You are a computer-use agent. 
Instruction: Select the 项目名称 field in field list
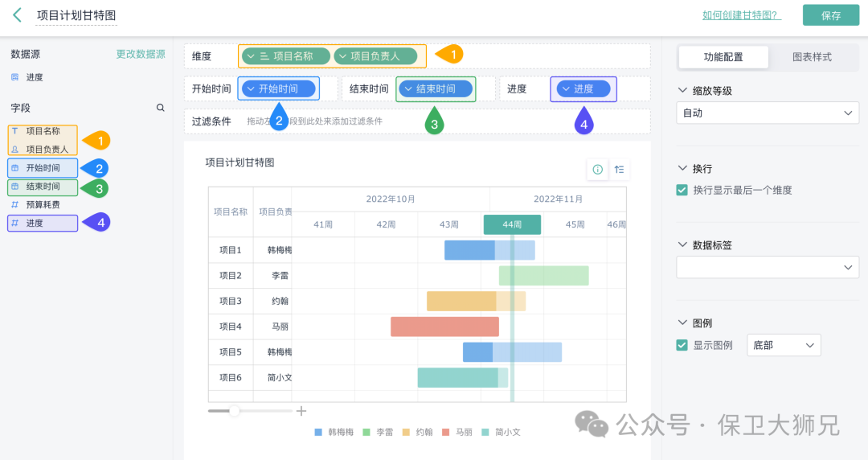(43, 131)
